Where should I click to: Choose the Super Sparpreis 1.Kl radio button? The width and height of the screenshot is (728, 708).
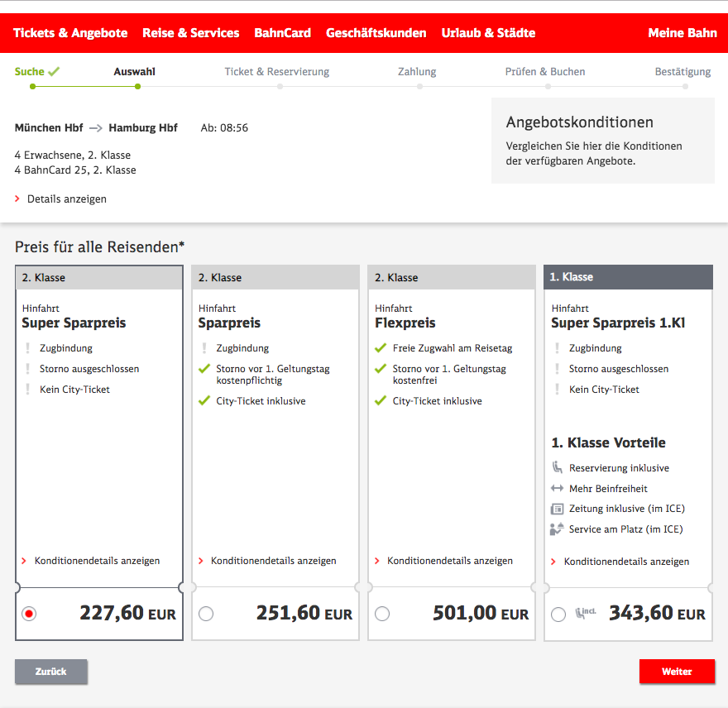coord(558,614)
